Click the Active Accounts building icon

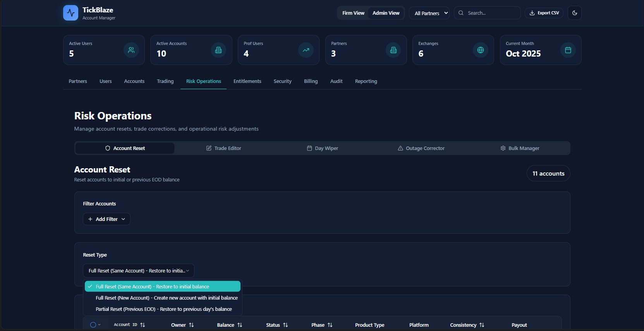[218, 50]
